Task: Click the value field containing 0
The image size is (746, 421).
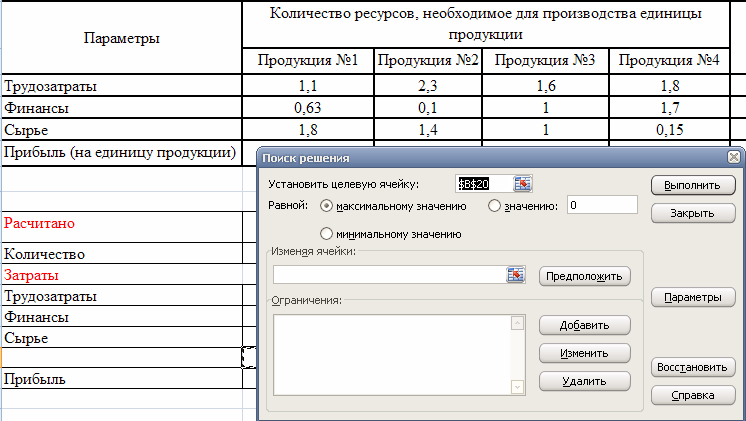Action: (x=602, y=205)
